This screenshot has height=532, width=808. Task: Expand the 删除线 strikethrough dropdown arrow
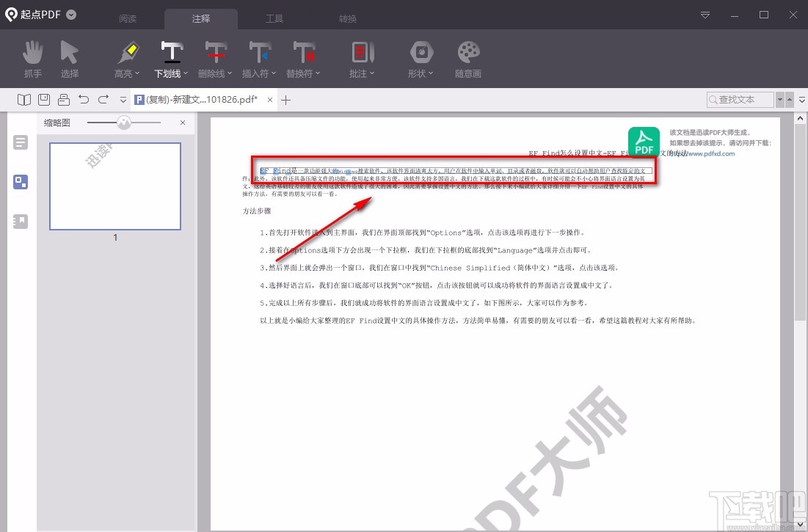(229, 73)
